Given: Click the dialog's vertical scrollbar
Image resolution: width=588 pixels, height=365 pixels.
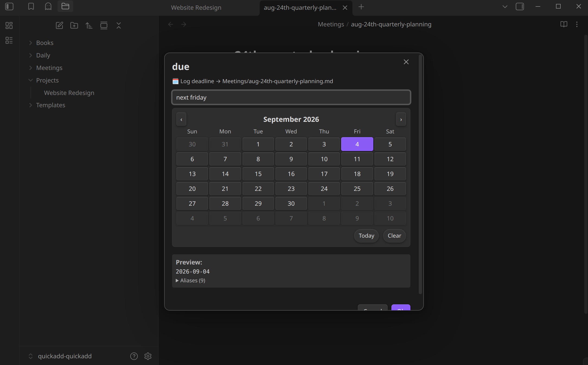Looking at the screenshot, I should (x=420, y=174).
